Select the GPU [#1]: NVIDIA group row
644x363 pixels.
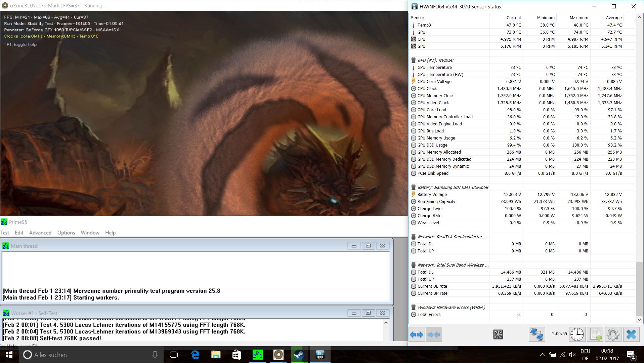pos(522,60)
